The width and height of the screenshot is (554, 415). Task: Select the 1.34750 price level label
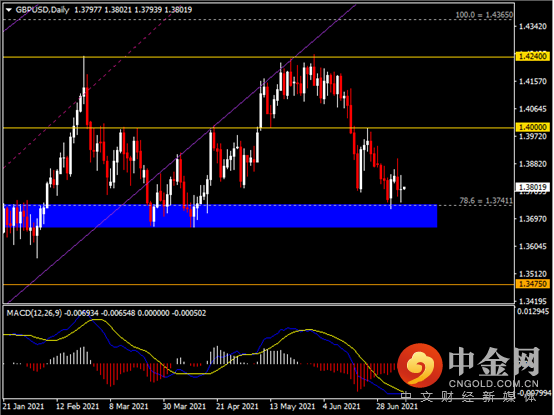pyautogui.click(x=532, y=284)
